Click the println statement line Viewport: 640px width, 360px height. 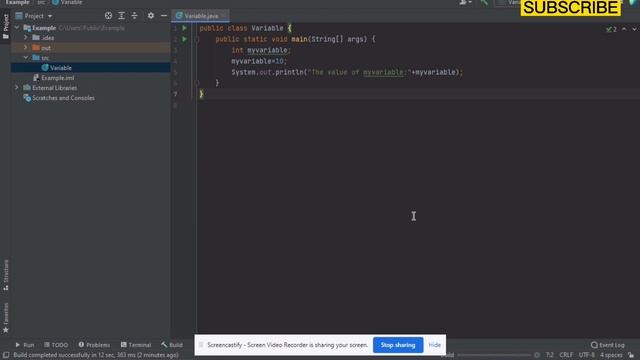347,72
